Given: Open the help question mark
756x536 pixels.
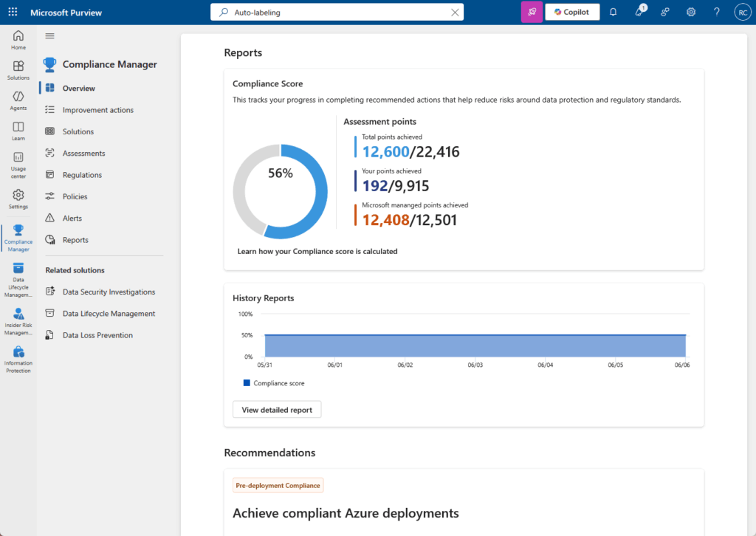Looking at the screenshot, I should pyautogui.click(x=716, y=12).
